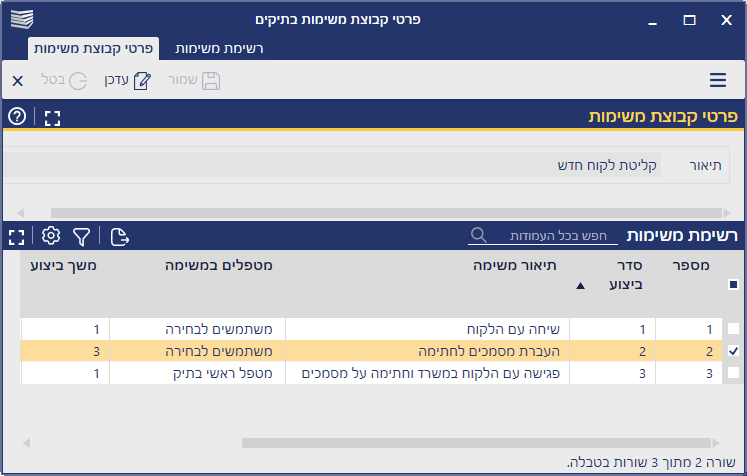This screenshot has width=747, height=476.
Task: Toggle the select-all header checkbox
Action: 734,284
